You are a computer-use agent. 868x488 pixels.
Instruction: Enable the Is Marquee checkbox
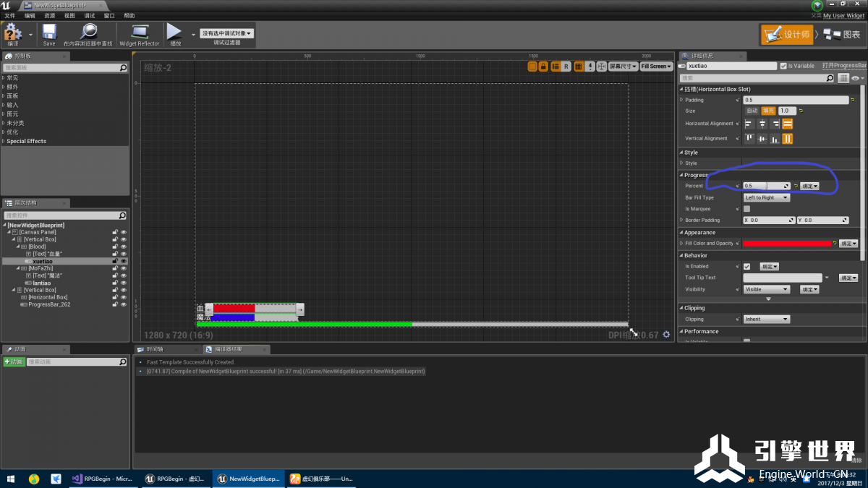click(x=747, y=209)
